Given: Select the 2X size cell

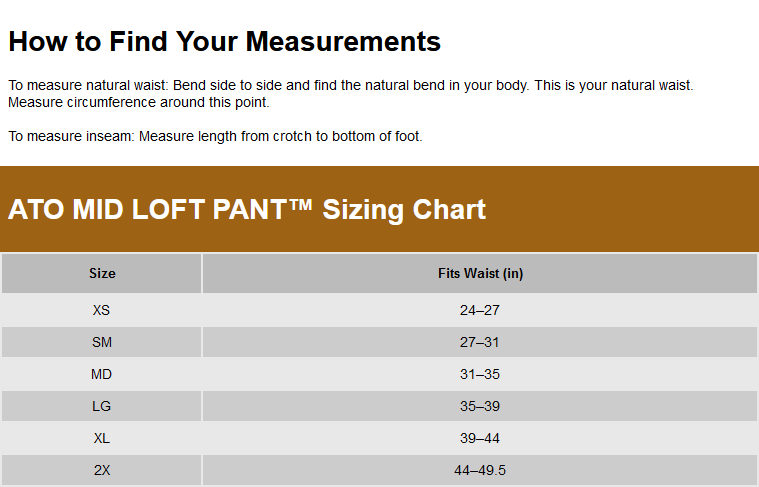Looking at the screenshot, I should pyautogui.click(x=102, y=470).
